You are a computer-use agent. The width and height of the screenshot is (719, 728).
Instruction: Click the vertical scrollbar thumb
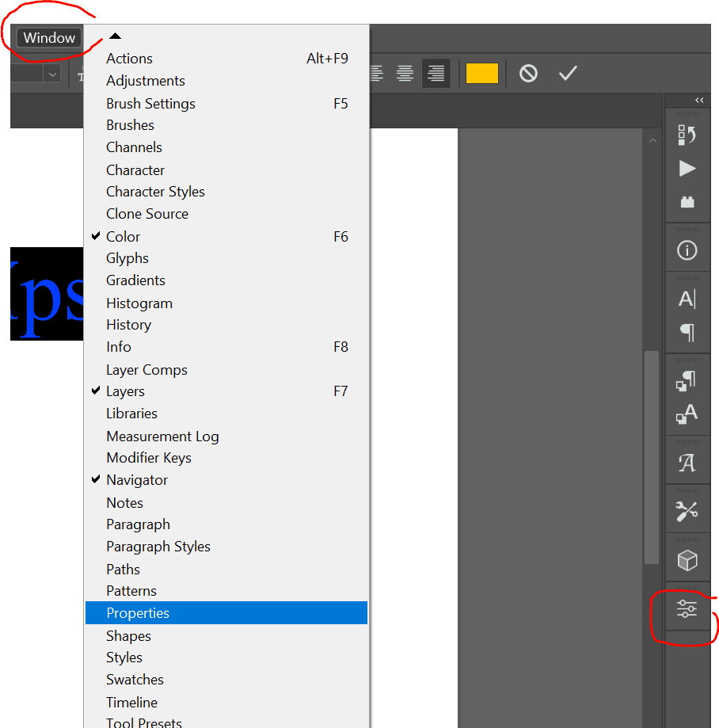[x=652, y=457]
